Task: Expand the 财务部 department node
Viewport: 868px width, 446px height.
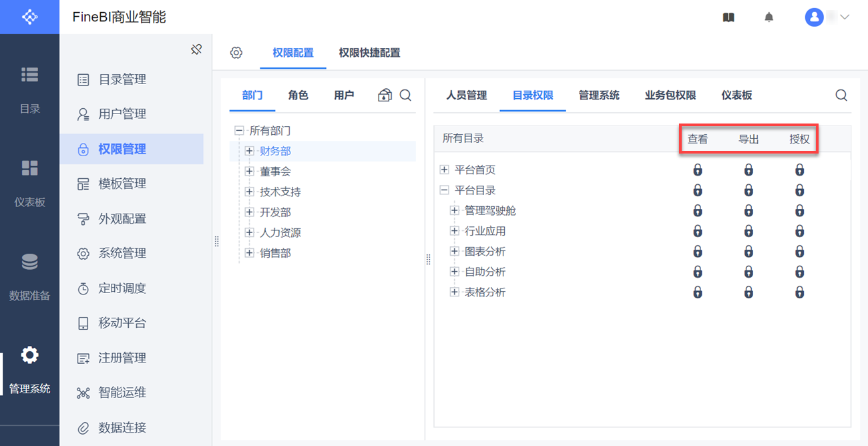Action: (250, 151)
